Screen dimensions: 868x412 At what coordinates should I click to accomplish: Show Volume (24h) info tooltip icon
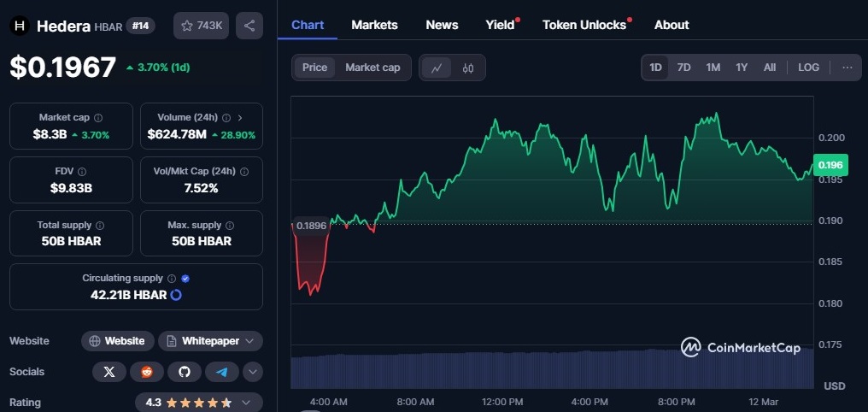click(x=226, y=117)
